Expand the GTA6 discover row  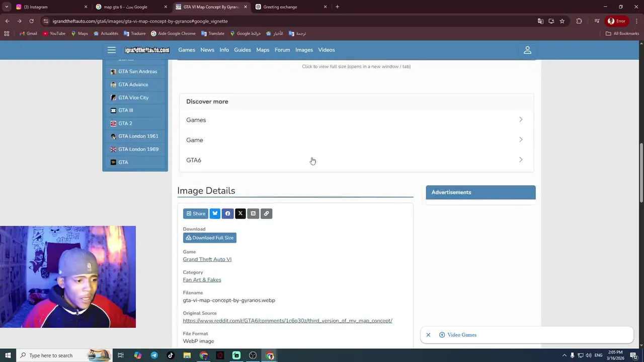click(356, 160)
